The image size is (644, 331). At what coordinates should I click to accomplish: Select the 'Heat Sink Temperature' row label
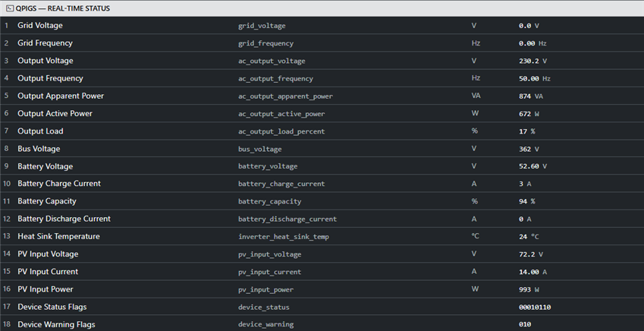[58, 237]
